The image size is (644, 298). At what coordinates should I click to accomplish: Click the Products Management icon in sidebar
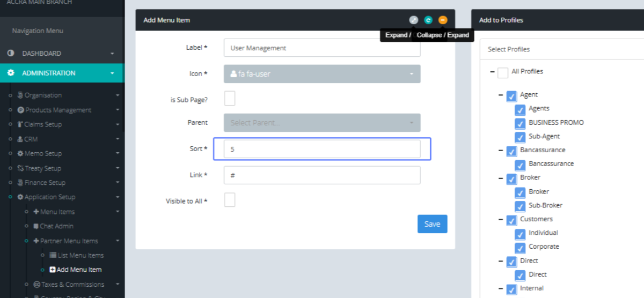(21, 110)
